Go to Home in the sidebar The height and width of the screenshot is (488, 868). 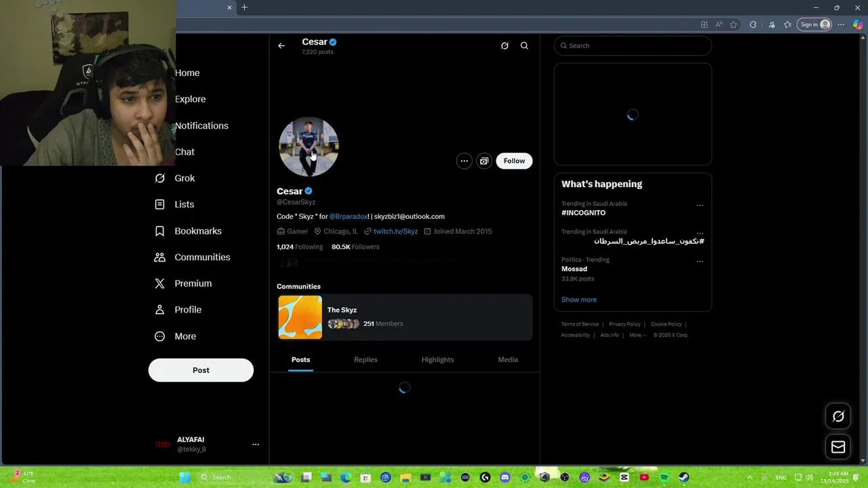tap(187, 73)
